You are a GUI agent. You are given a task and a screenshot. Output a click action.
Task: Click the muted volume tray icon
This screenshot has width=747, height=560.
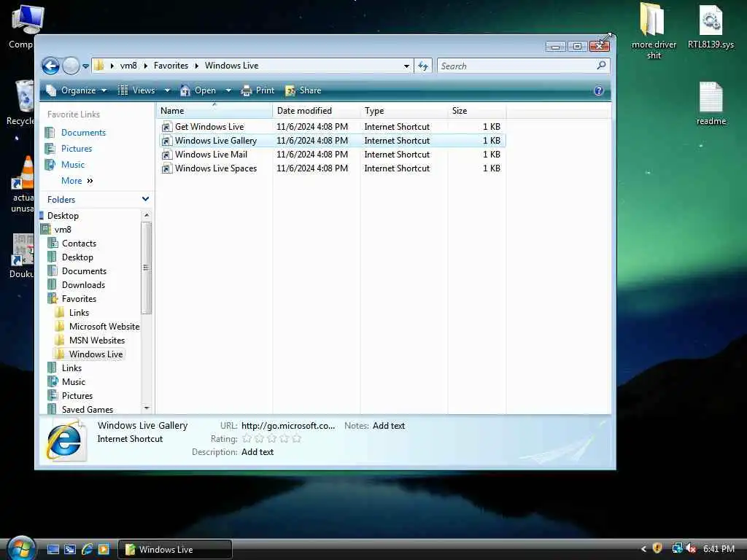[x=692, y=548]
